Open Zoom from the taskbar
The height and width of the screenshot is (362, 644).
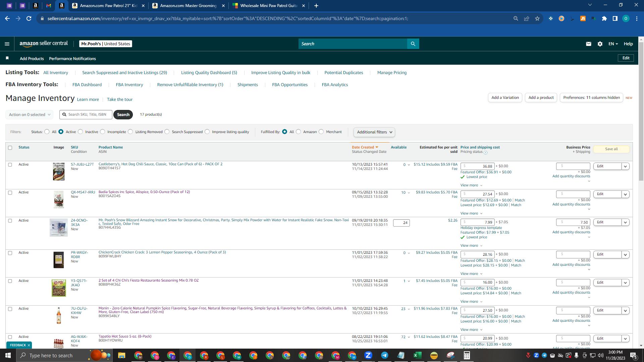point(368,355)
